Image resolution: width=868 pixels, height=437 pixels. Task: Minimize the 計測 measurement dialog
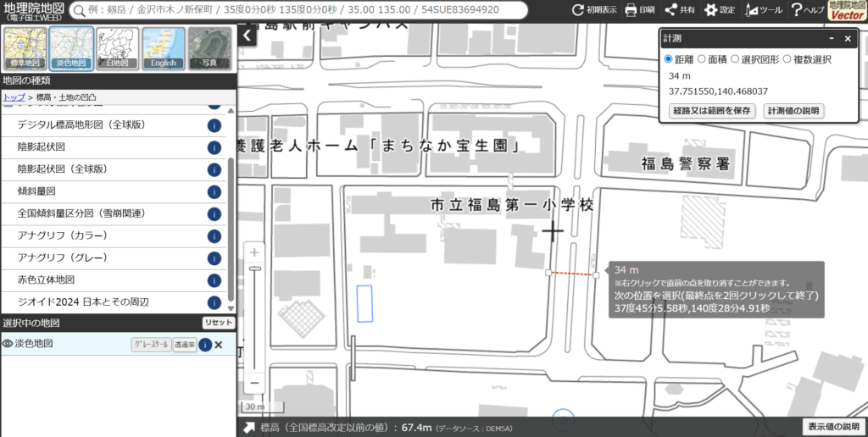coord(832,38)
